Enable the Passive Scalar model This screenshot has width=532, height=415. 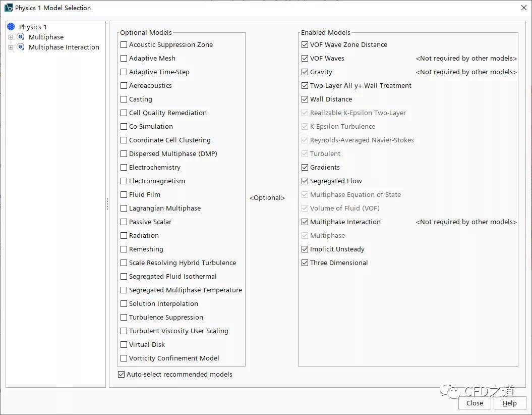click(124, 222)
